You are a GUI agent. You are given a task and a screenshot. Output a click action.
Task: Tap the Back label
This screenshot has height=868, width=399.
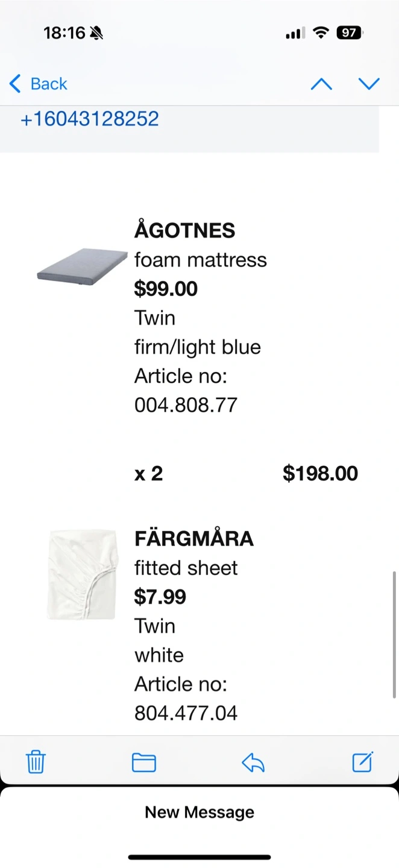[49, 84]
